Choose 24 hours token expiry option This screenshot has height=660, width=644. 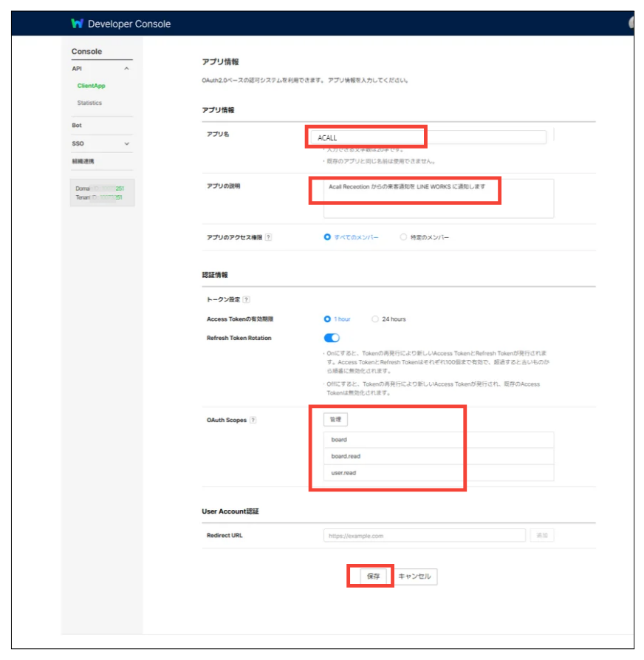(375, 319)
